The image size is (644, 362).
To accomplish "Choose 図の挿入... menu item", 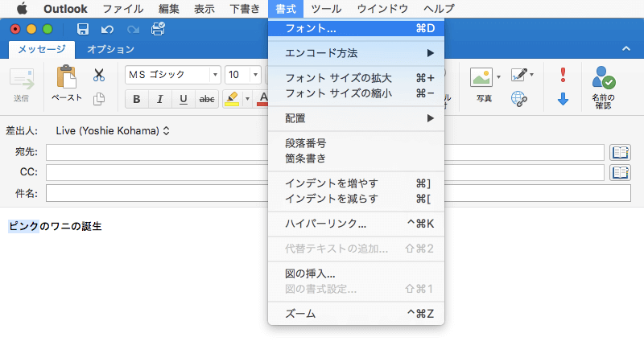I will (x=356, y=274).
